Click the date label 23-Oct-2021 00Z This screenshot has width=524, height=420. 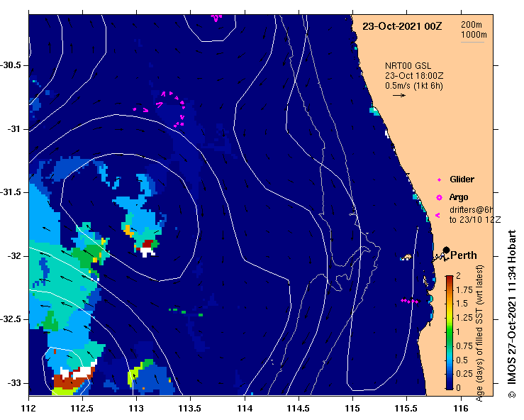tap(402, 26)
